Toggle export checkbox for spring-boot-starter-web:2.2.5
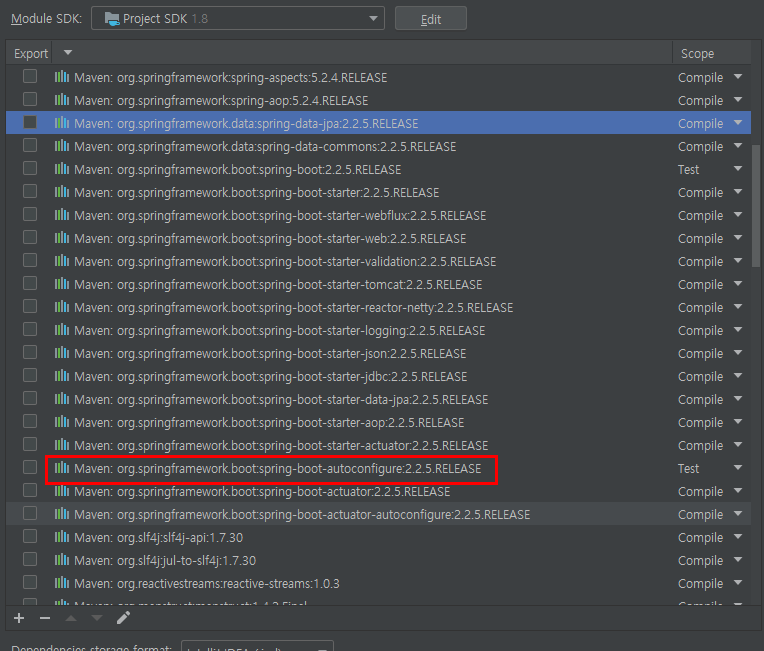Image resolution: width=764 pixels, height=651 pixels. point(30,237)
